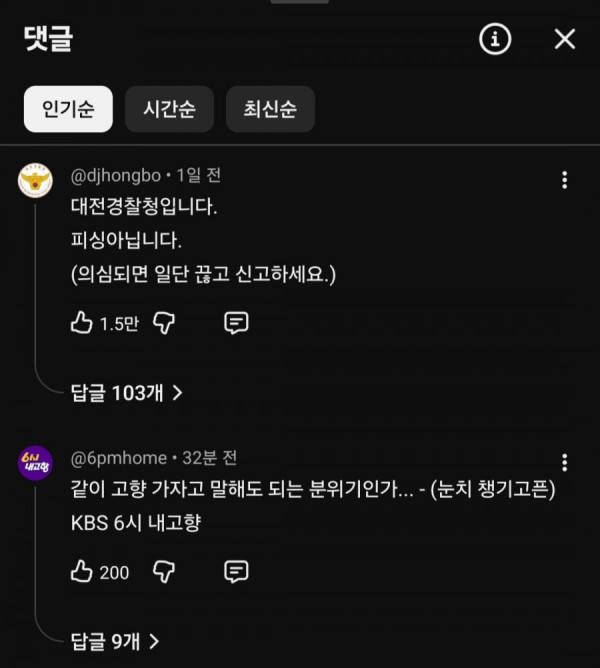The height and width of the screenshot is (668, 600).
Task: Dislike the 대전경찰청 comment
Action: (164, 322)
